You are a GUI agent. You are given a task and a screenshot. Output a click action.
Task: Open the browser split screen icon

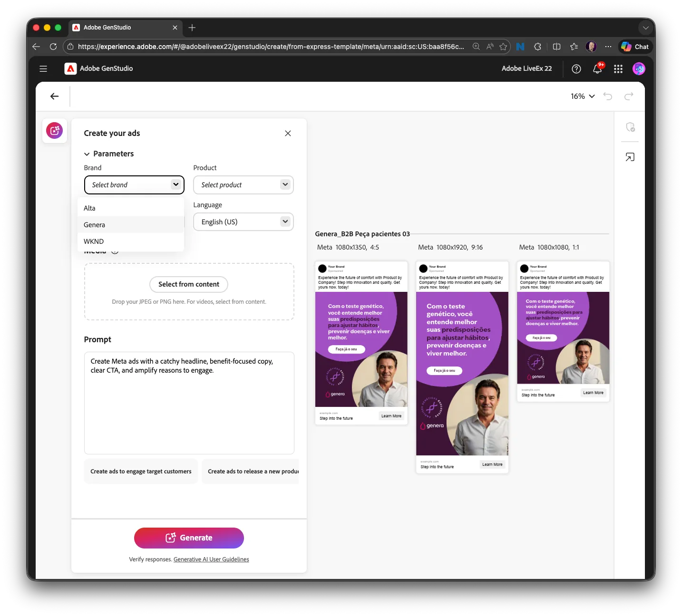pos(556,47)
